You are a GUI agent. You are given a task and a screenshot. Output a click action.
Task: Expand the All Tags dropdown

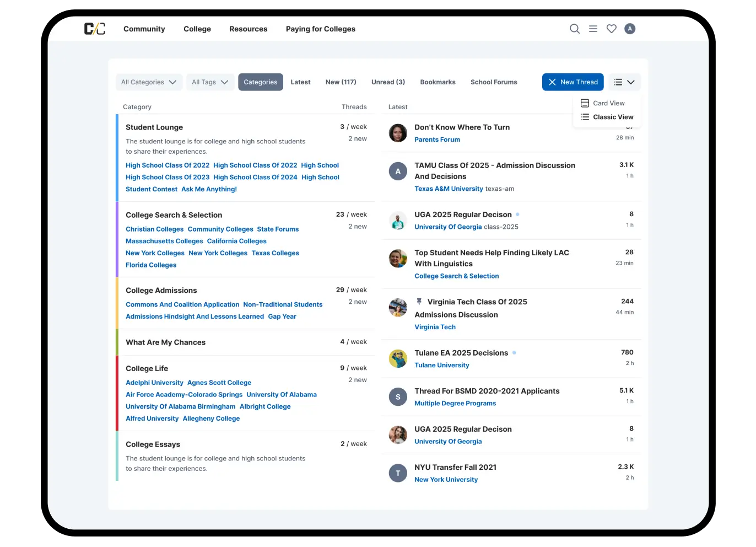(x=210, y=82)
